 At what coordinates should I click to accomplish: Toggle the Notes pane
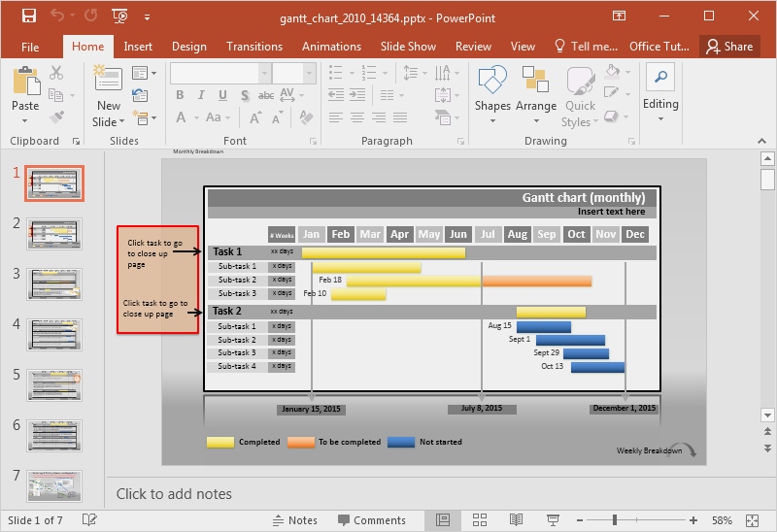coord(295,520)
